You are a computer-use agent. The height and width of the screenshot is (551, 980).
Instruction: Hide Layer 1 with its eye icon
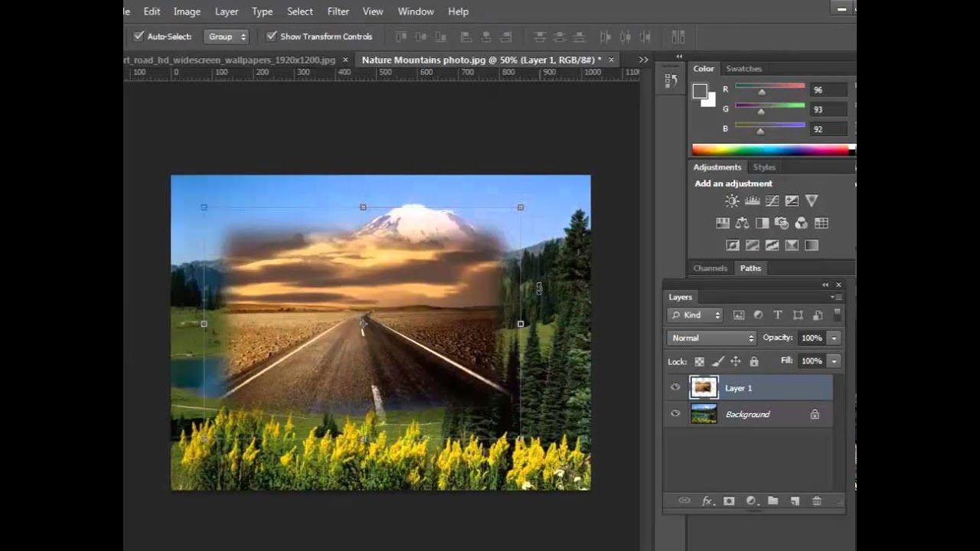pos(675,388)
